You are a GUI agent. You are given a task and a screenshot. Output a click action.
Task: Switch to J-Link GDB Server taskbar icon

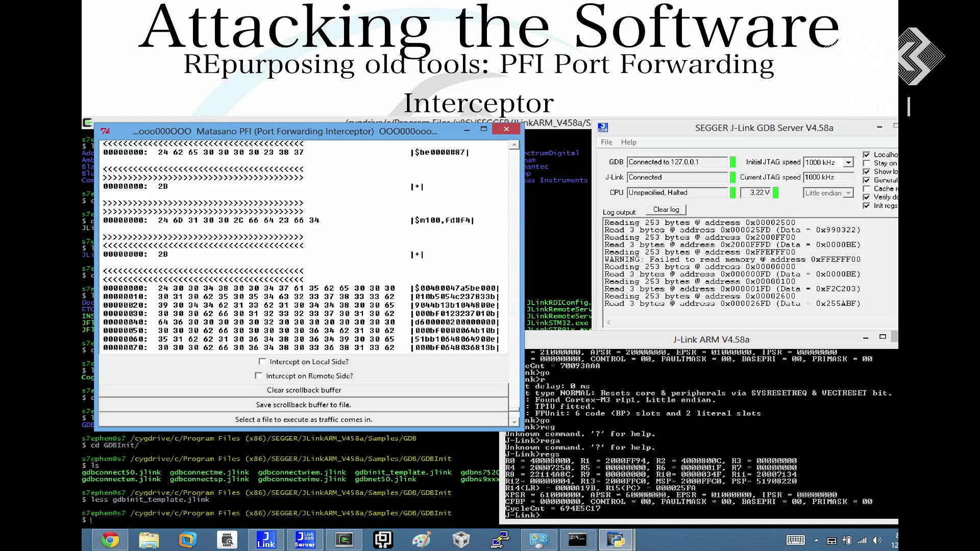point(305,539)
